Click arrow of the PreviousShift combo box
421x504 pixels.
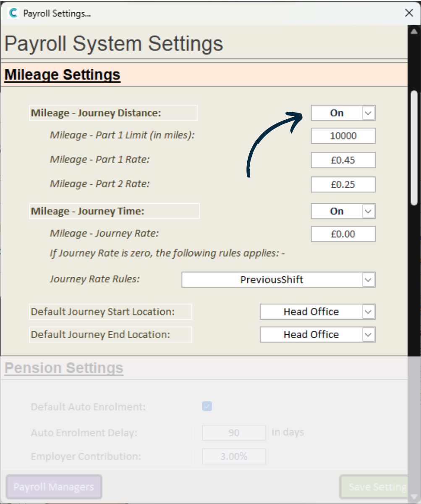368,280
